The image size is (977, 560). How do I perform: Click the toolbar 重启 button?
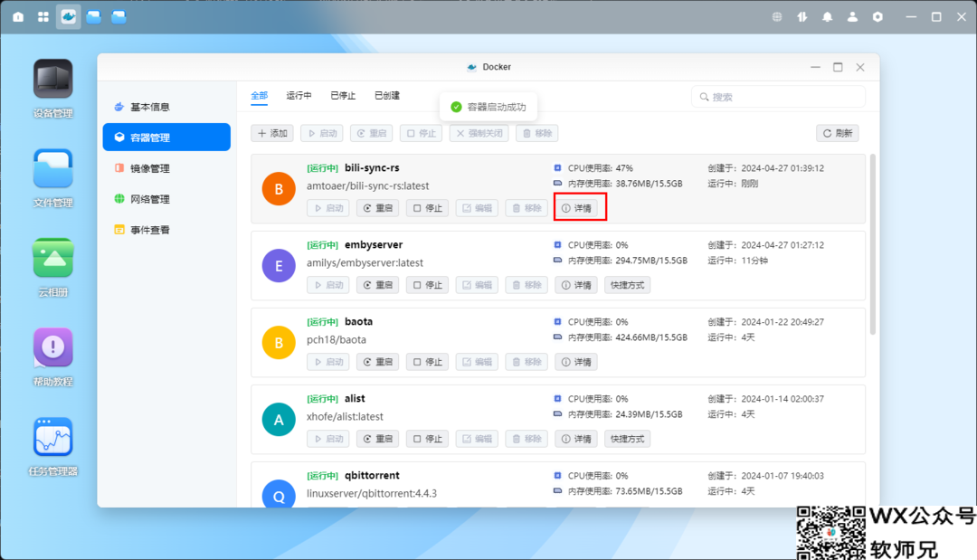[372, 133]
